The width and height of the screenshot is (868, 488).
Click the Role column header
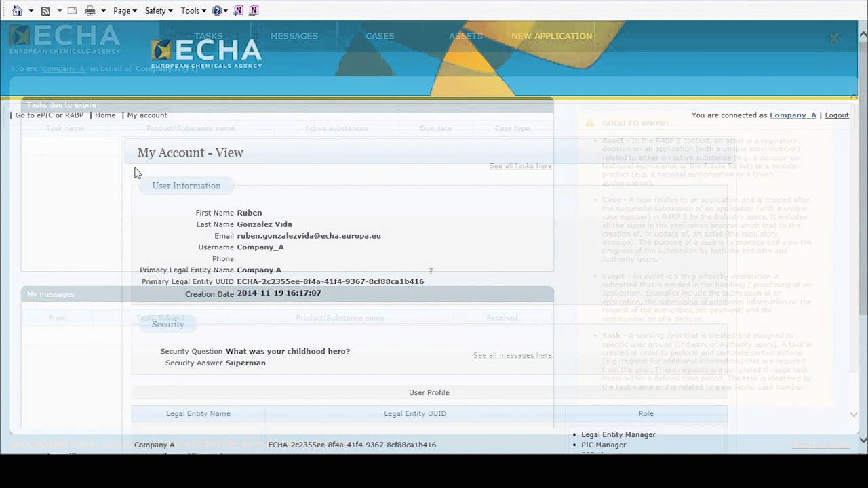tap(646, 413)
